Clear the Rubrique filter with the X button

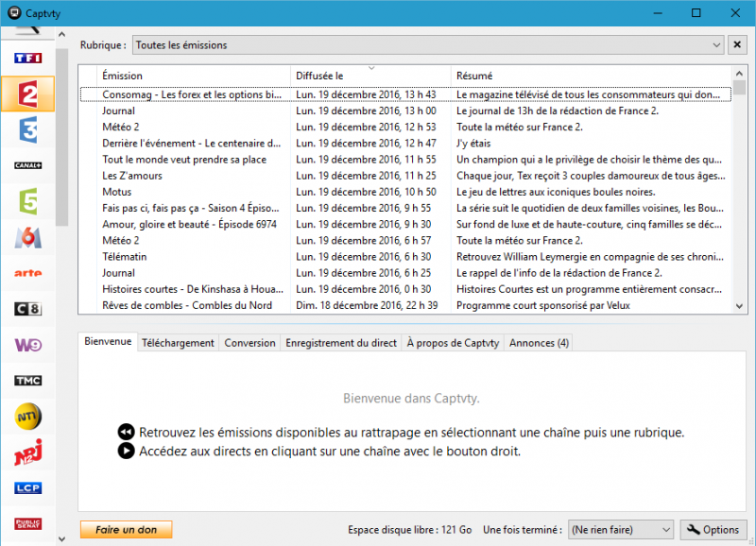tap(737, 44)
